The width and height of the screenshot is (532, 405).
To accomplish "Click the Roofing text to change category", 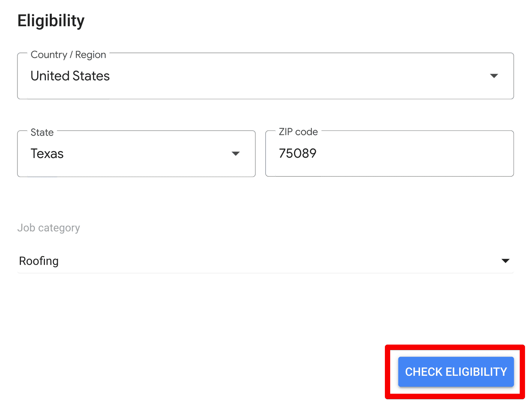I will 39,261.
